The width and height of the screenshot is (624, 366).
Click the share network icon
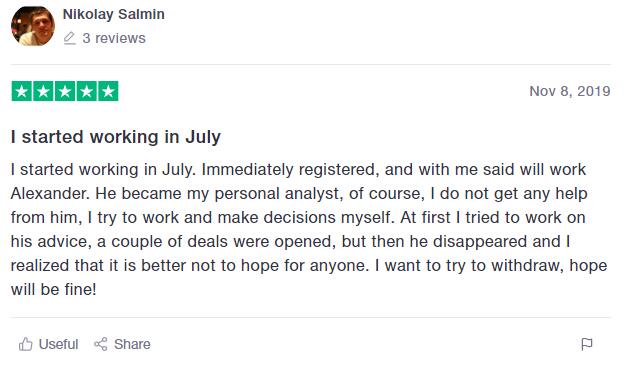pos(101,344)
